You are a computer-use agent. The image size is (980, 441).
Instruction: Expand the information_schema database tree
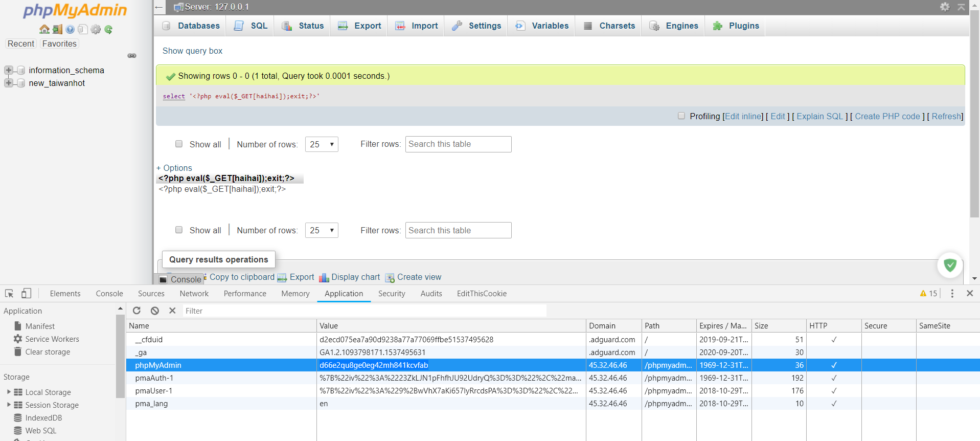tap(9, 70)
